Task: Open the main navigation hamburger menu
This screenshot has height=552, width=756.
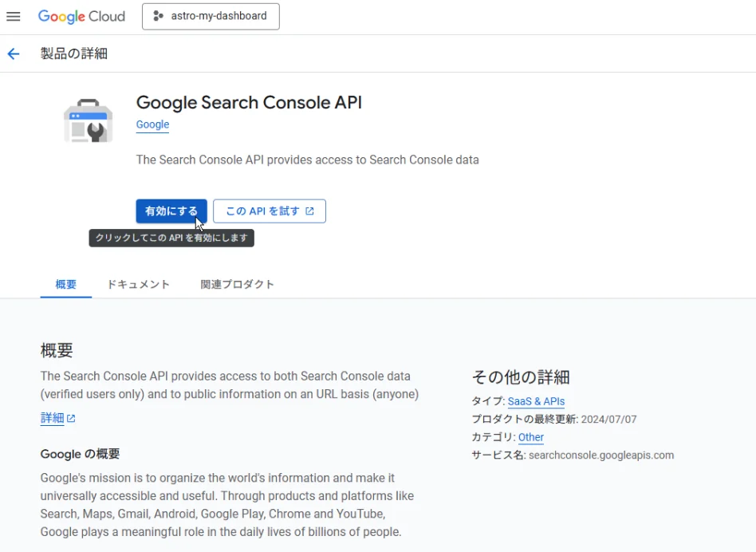Action: 14,17
